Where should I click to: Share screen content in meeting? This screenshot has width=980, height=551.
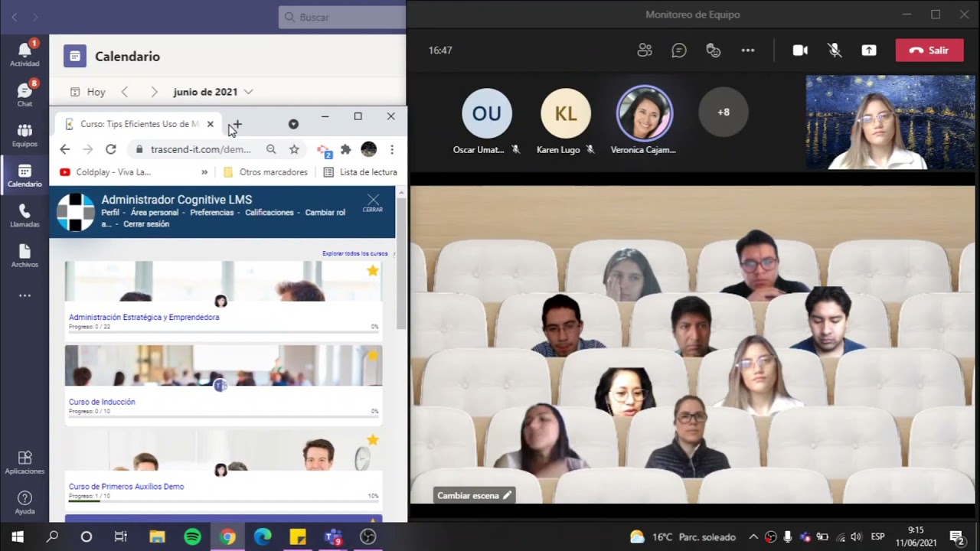[x=869, y=51]
